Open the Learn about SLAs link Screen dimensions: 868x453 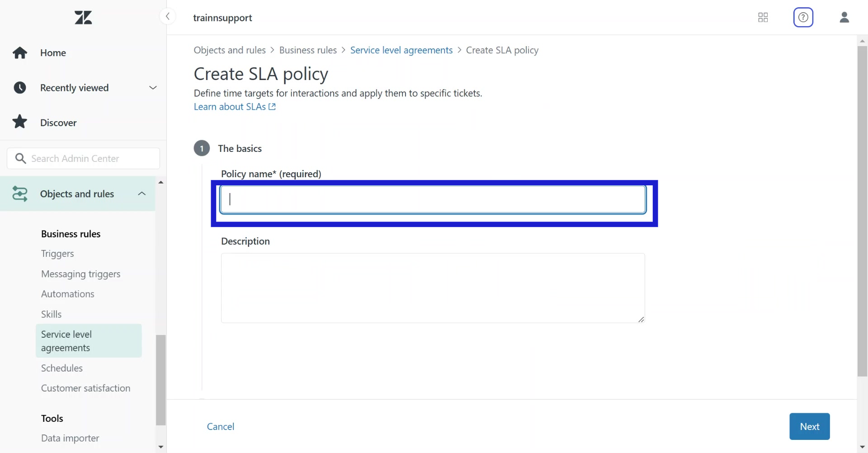tap(234, 107)
